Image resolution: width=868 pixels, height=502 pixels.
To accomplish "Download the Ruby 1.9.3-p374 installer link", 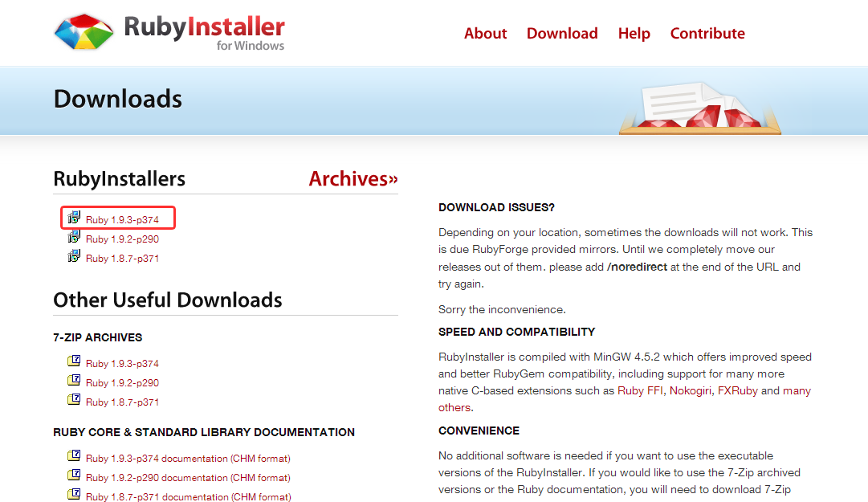I will [x=122, y=220].
